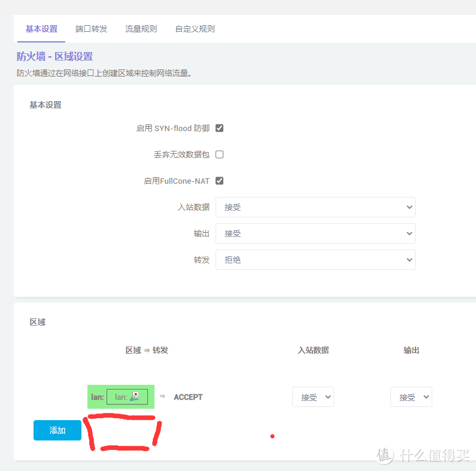Image resolution: width=476 pixels, height=471 pixels.
Task: Switch to the 端口转发 tab
Action: point(91,29)
